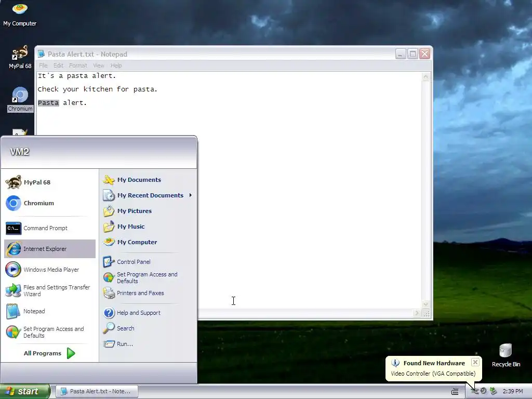Click the Notepad title bar icon
532x399 pixels.
(42, 54)
